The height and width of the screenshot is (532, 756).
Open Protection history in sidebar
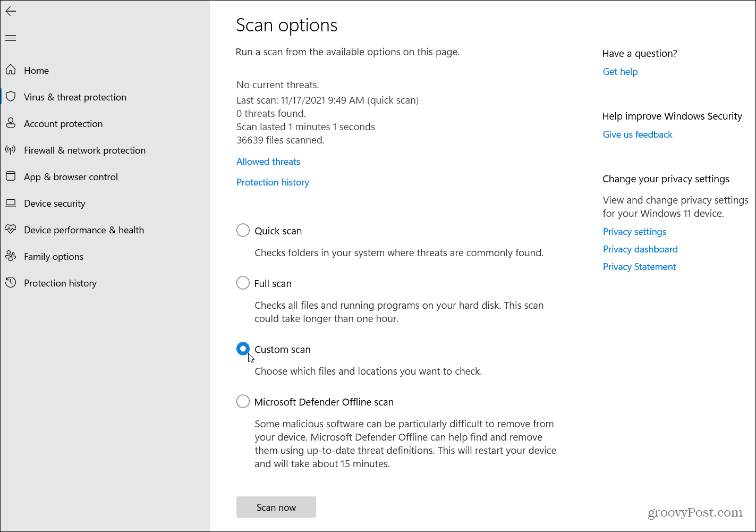[x=60, y=283]
